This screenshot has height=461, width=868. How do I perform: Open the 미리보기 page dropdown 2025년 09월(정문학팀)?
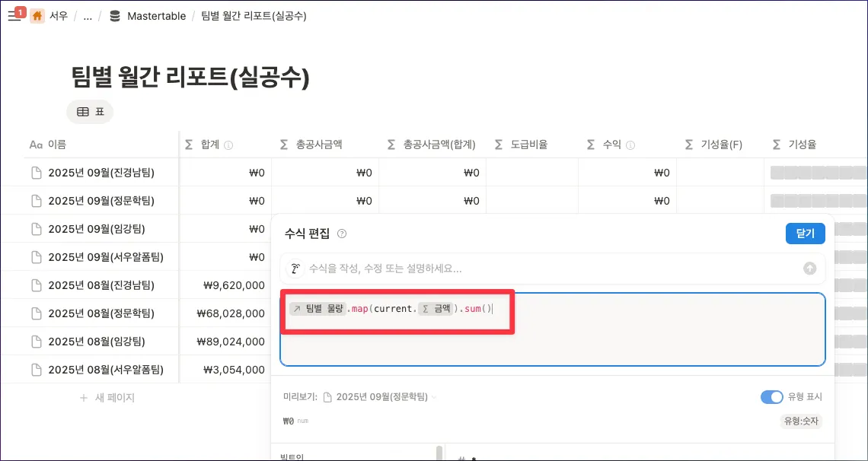coord(380,397)
